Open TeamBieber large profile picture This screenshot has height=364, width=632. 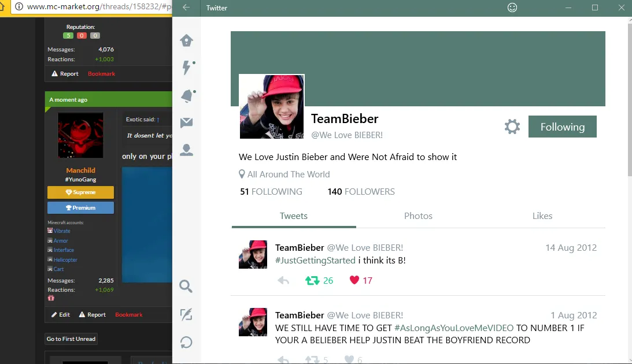(272, 107)
